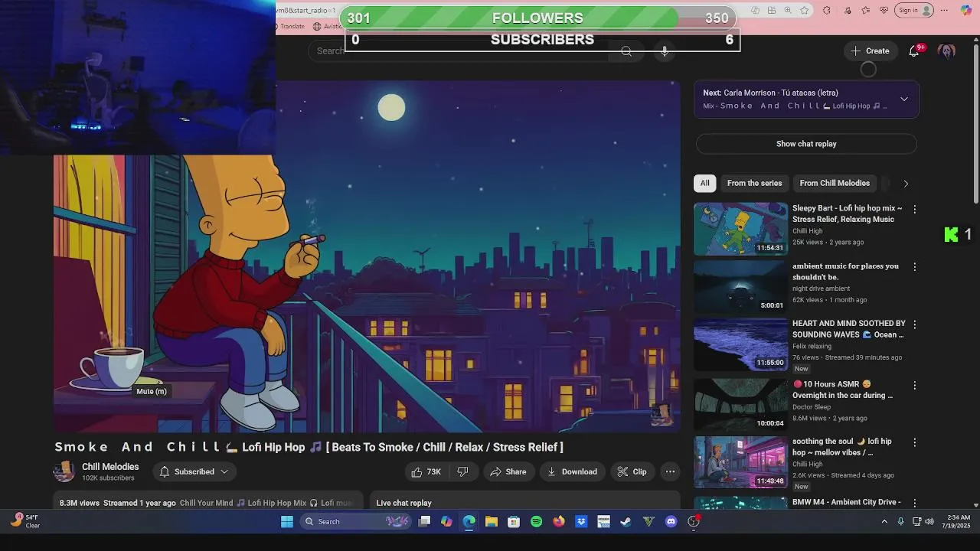
Task: Open File Explorer from taskbar
Action: click(x=492, y=522)
